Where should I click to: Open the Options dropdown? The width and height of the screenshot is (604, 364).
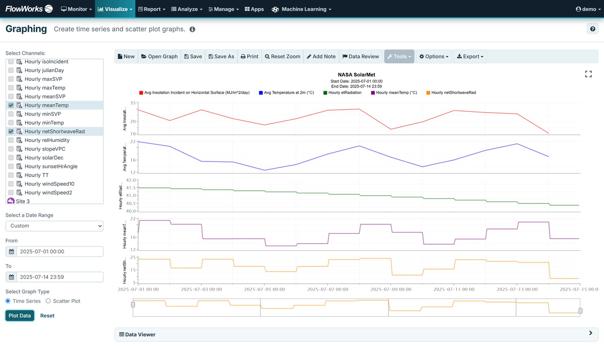tap(434, 57)
